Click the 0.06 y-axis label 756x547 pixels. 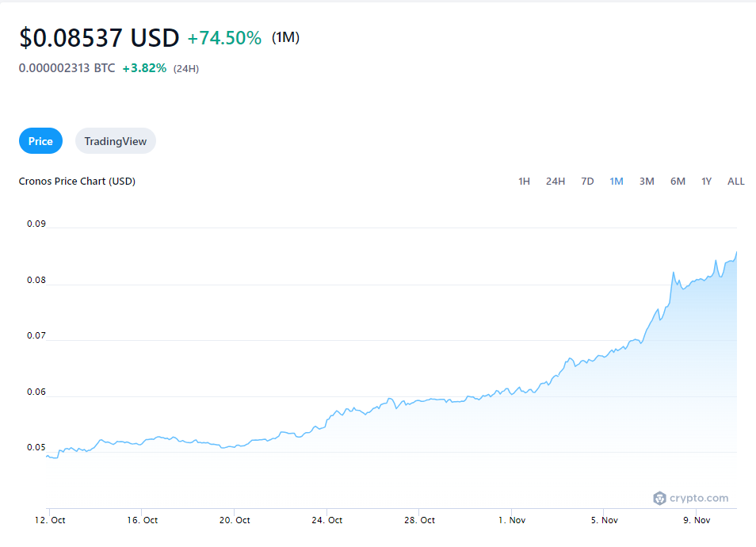pos(36,392)
